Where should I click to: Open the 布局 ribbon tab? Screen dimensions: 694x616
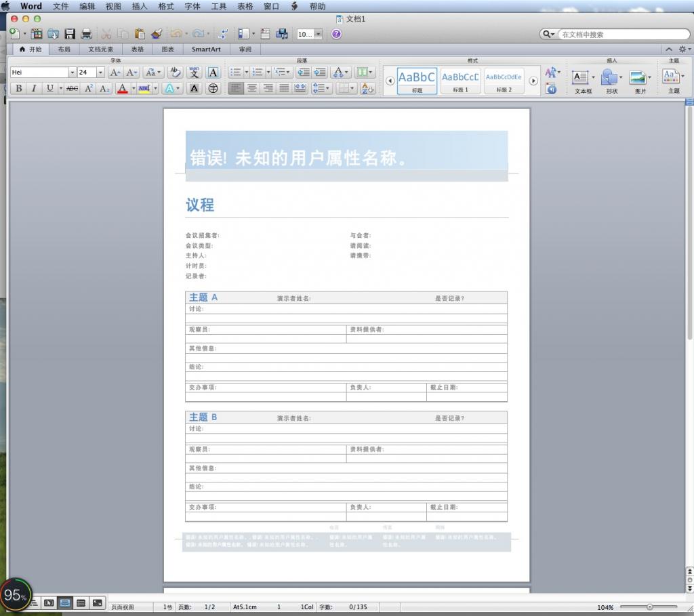tap(64, 49)
